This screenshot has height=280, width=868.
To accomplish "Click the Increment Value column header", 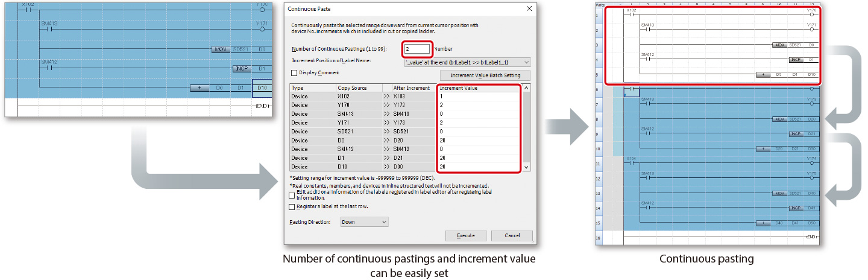I will coord(477,88).
